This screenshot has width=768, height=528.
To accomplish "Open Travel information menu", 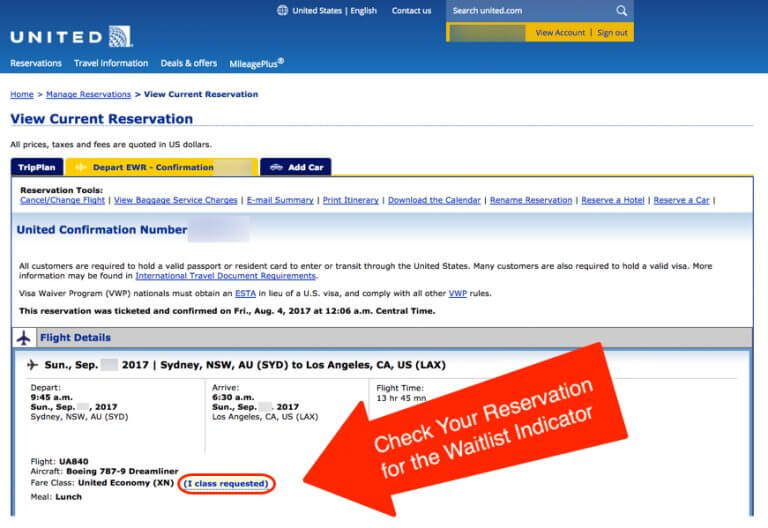I will coord(111,63).
